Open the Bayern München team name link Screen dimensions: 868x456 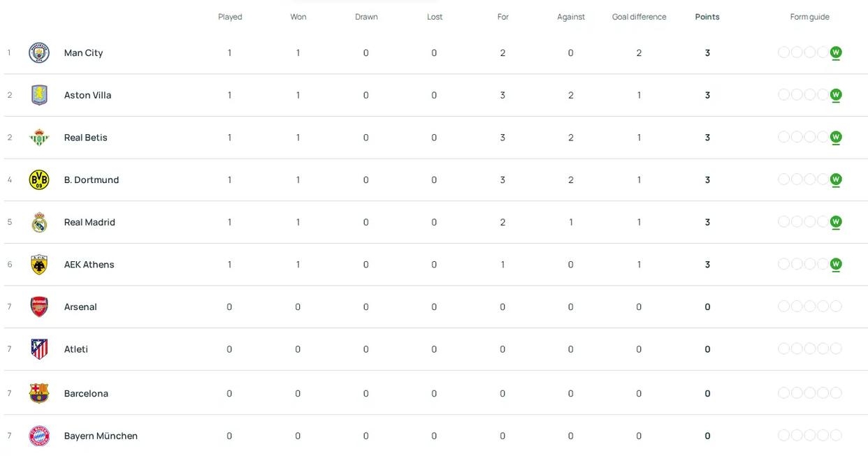click(x=101, y=436)
